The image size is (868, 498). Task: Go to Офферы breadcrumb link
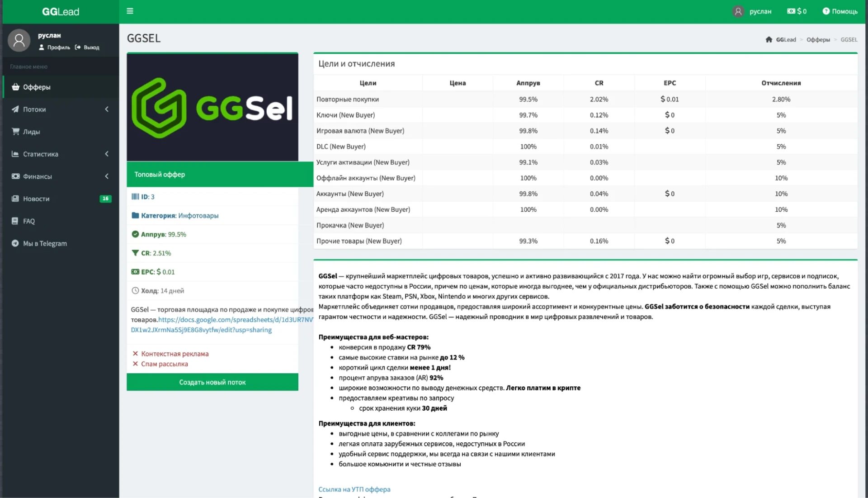pyautogui.click(x=818, y=40)
